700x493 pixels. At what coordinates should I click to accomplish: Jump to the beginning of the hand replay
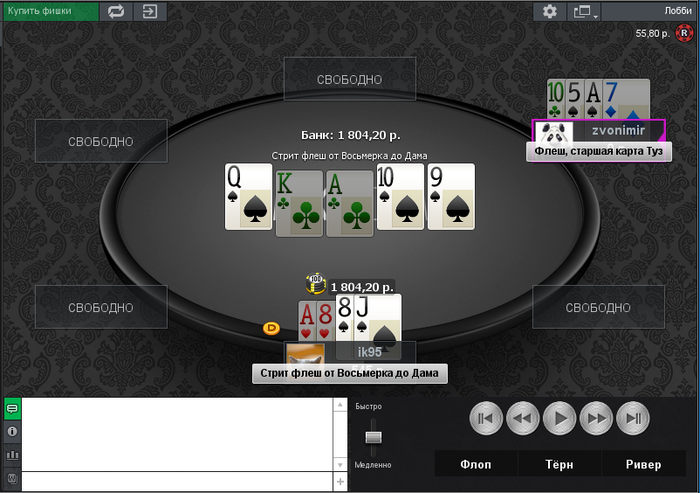pyautogui.click(x=486, y=418)
